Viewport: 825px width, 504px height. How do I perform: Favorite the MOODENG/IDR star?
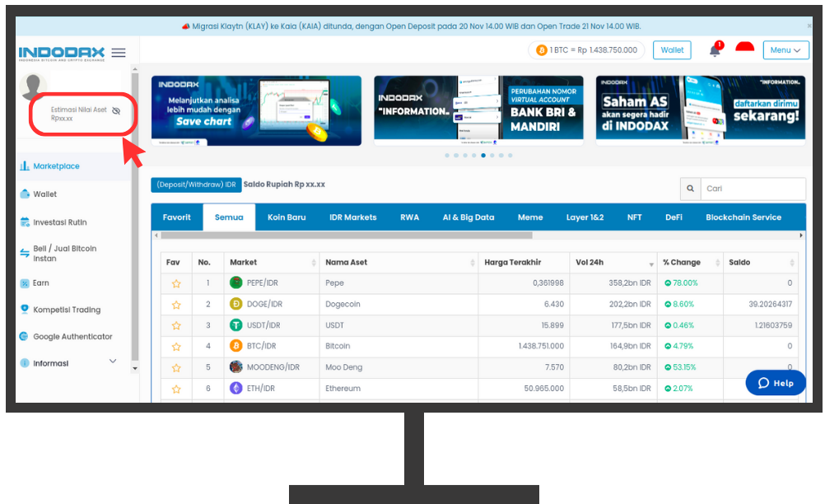pos(176,368)
